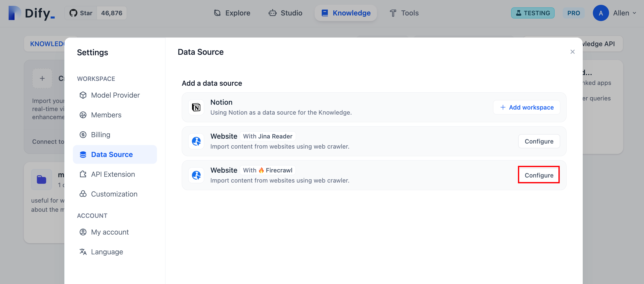Expand the Allen account dropdown
This screenshot has width=644, height=284.
[x=624, y=13]
